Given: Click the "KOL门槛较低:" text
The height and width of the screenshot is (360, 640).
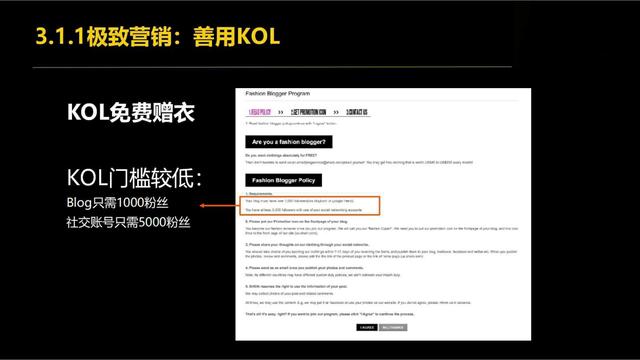Looking at the screenshot, I should point(134,178).
